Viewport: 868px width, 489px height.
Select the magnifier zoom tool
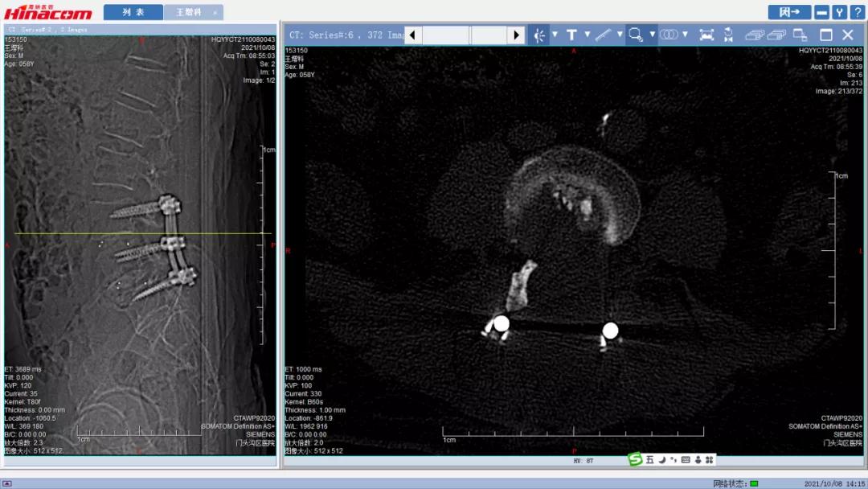(x=636, y=35)
